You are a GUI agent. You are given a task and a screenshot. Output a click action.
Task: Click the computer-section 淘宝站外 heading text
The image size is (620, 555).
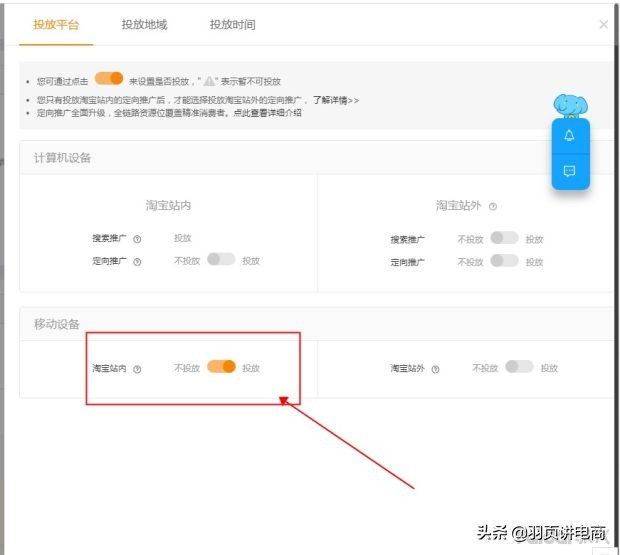(458, 205)
